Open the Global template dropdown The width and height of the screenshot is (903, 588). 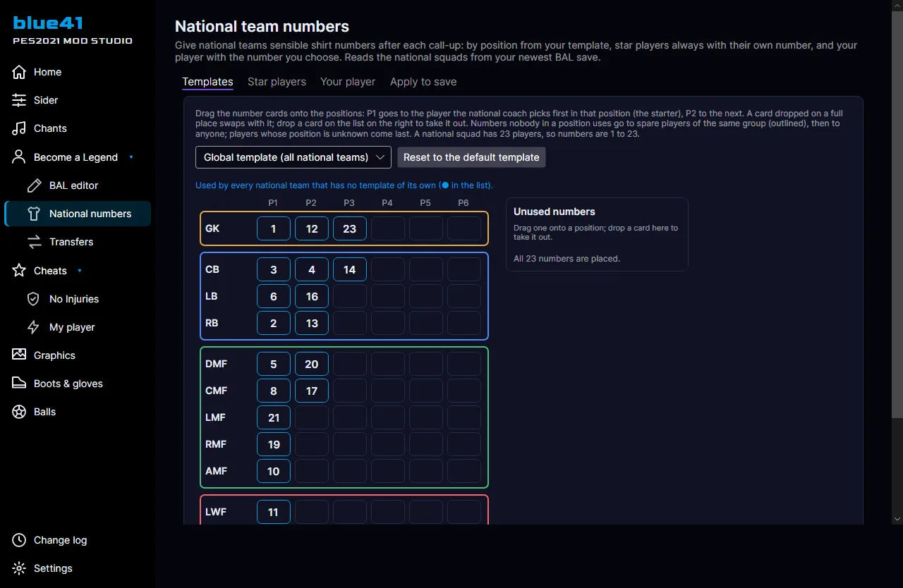[x=293, y=157]
